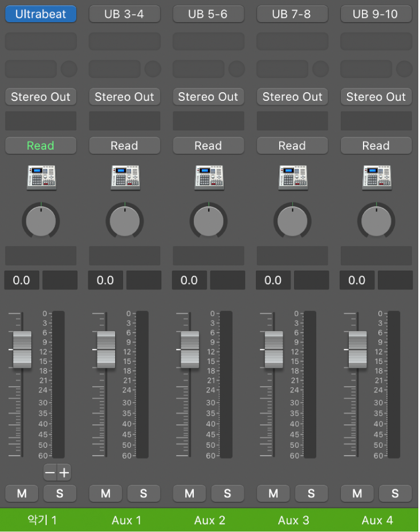
Task: Click the peak level display on 악기 1
Action: click(x=60, y=280)
